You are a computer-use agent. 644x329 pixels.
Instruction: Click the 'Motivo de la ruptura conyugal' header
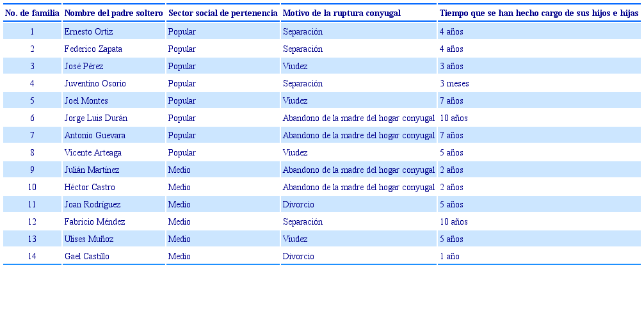pos(341,13)
